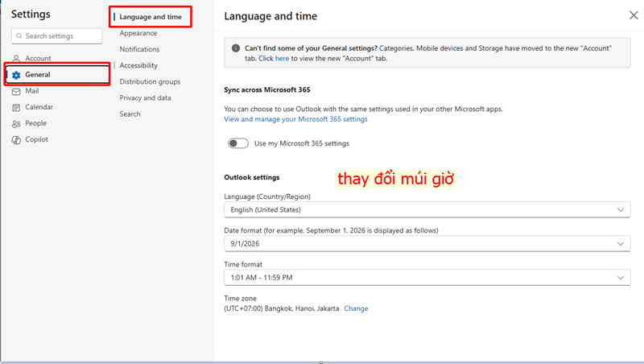The image size is (644, 364).
Task: Open the Time format dropdown
Action: [x=426, y=277]
